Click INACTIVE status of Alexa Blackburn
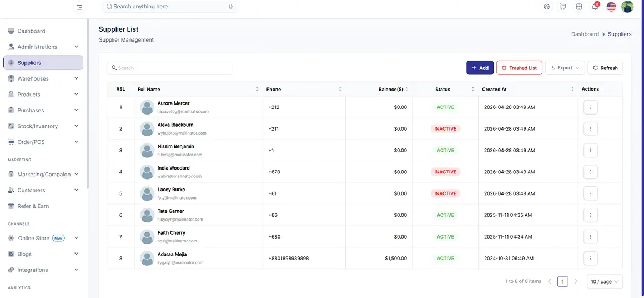Screen dimensions: 644x298 445,128
